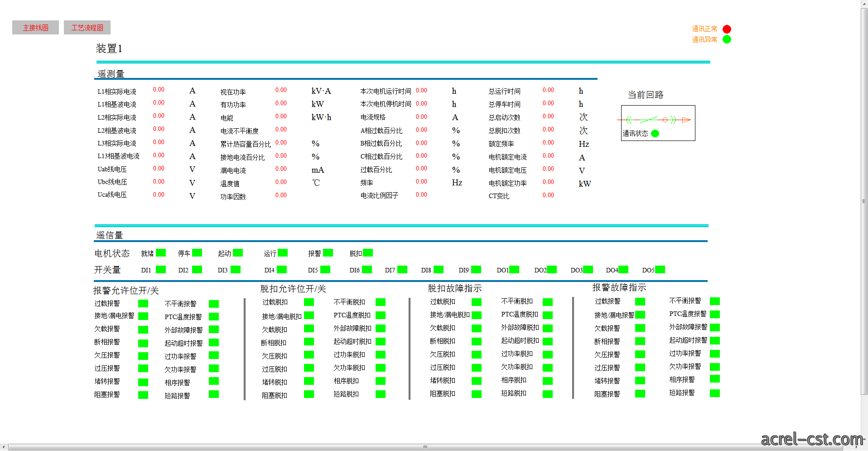Viewport: 868px width, 451px height.
Task: Click the 短路报警 alarm fault indicator
Action: (715, 393)
